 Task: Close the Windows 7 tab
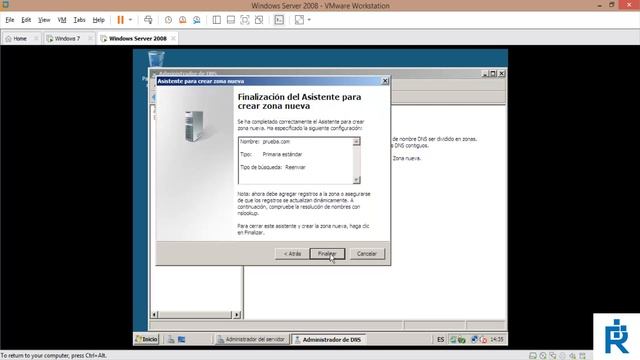click(90, 38)
